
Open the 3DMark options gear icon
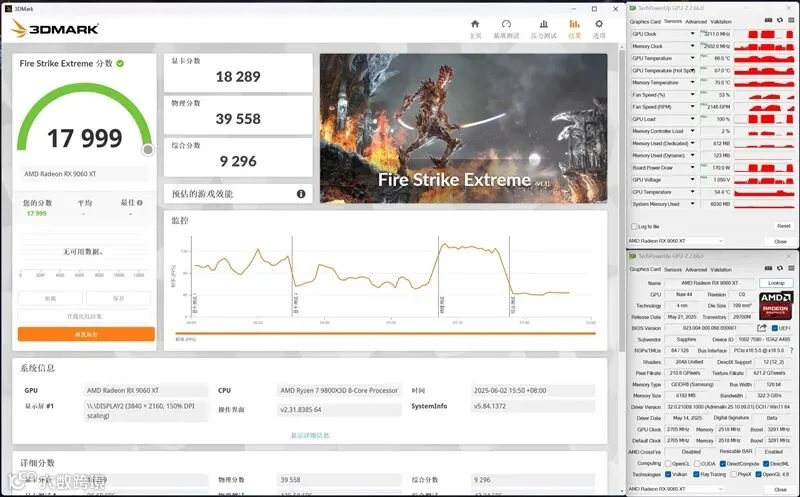(599, 24)
